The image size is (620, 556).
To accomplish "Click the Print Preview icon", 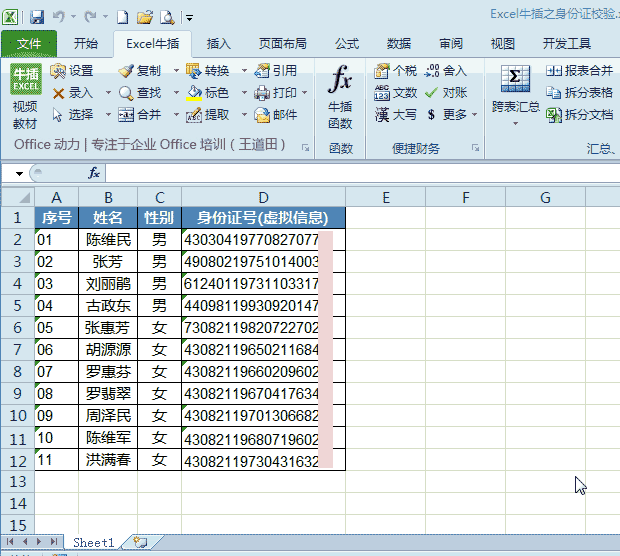I will pos(167,17).
